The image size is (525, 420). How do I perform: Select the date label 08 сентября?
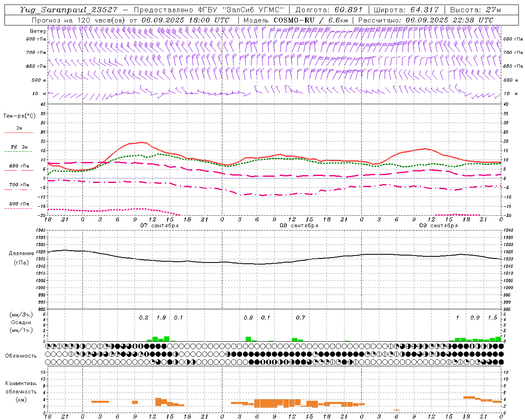pyautogui.click(x=299, y=226)
